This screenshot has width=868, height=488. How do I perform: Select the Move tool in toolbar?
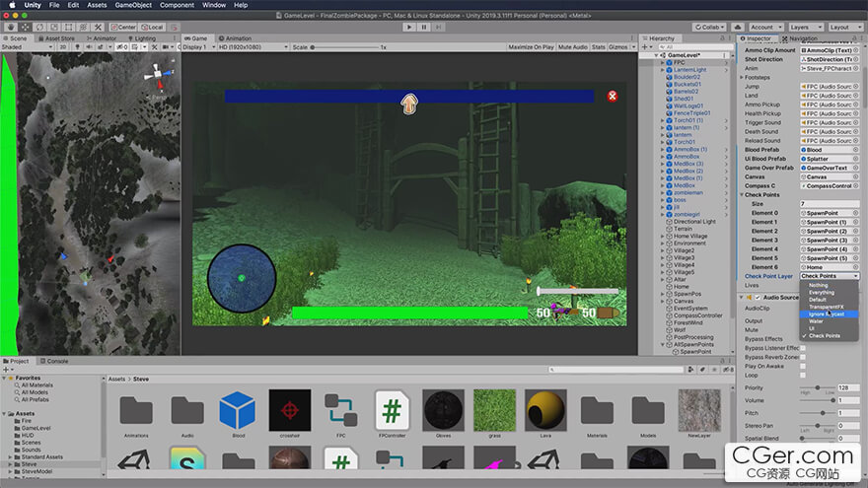click(x=26, y=27)
